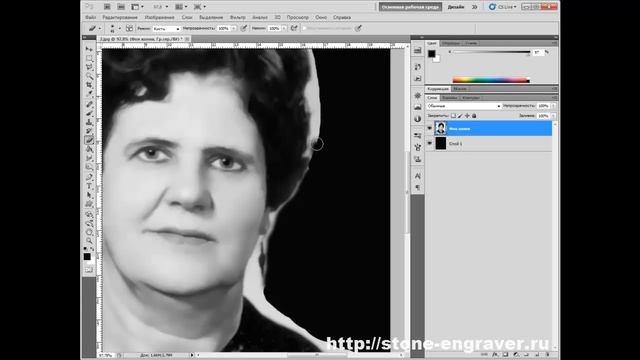Select the Blur tool
Screen dimensions: 640x360
pos(89,158)
